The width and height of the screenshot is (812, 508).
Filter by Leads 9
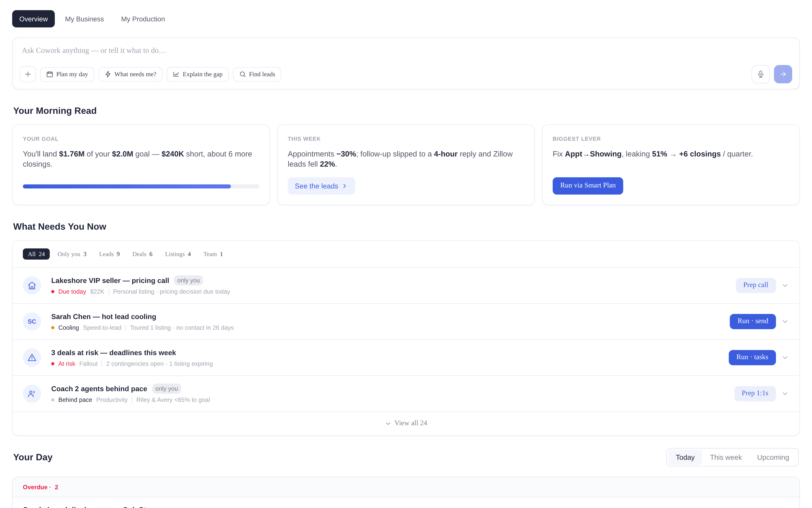click(x=109, y=254)
